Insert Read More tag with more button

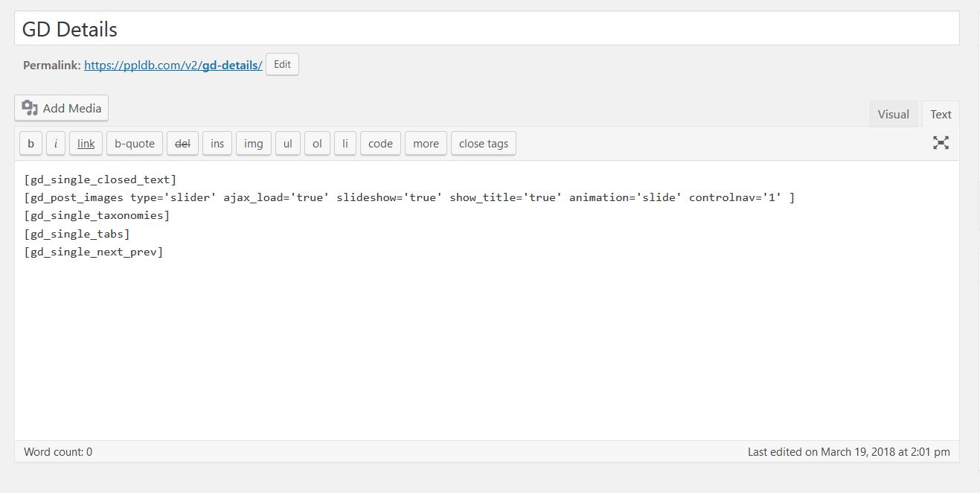tap(426, 144)
